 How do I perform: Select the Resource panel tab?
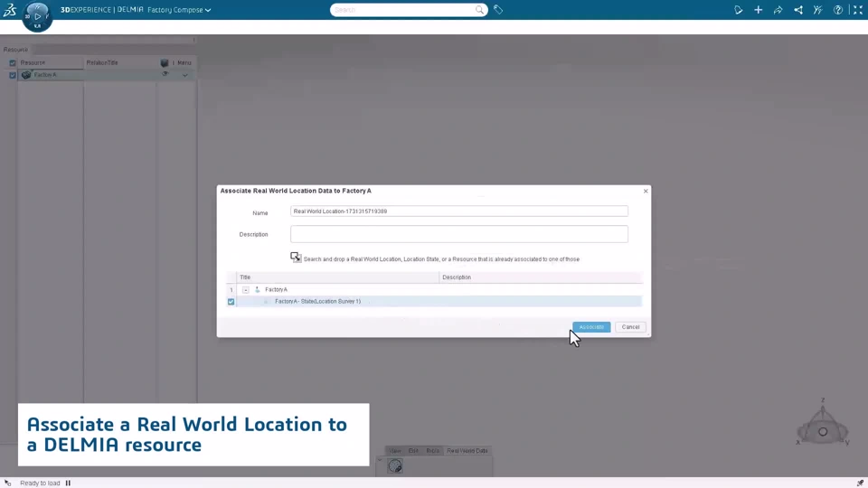pyautogui.click(x=15, y=49)
